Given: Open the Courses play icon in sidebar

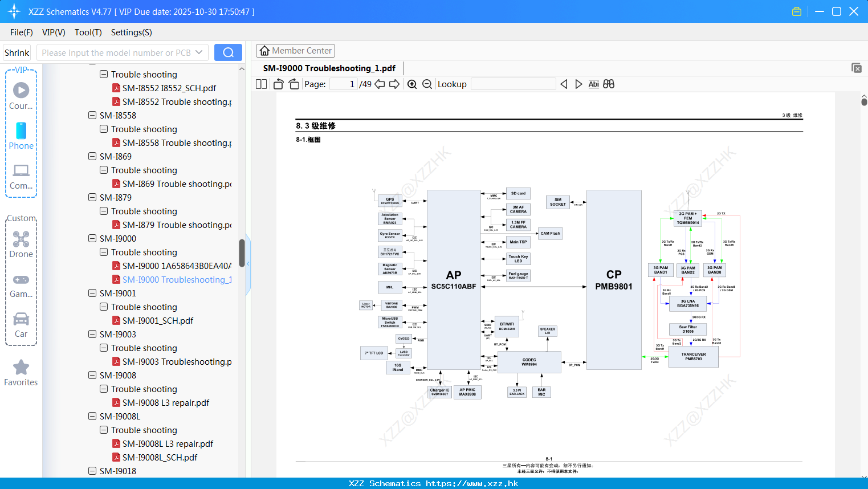Looking at the screenshot, I should tap(21, 89).
